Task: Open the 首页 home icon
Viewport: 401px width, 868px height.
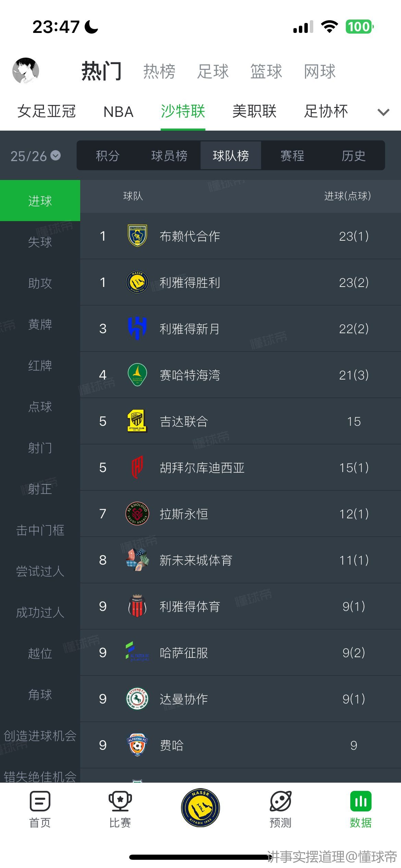Action: coord(40,801)
